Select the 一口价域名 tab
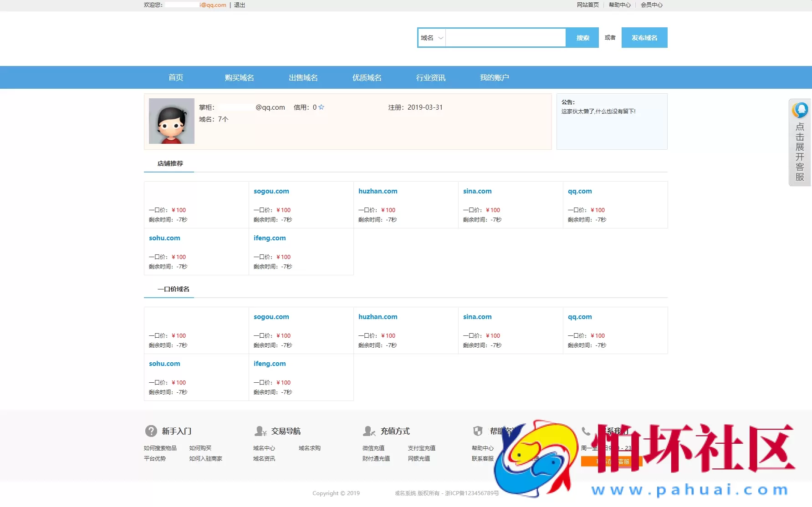 (173, 289)
